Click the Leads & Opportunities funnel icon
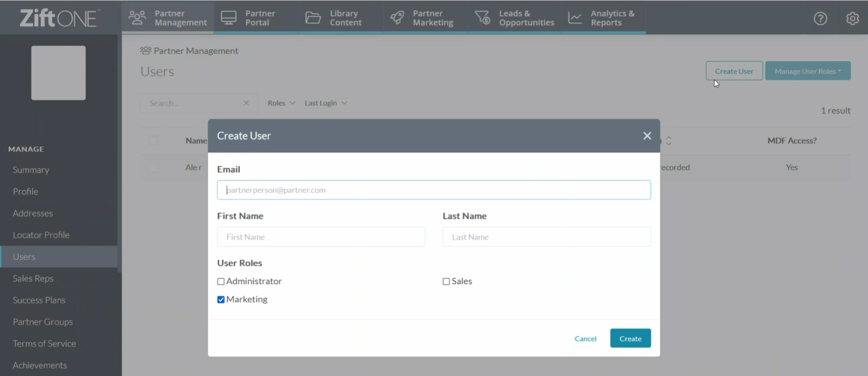This screenshot has height=376, width=868. coord(483,18)
